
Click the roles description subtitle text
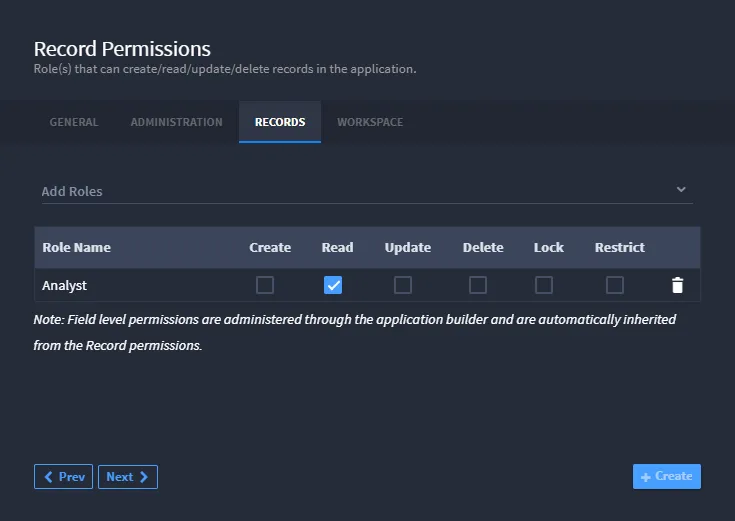point(225,69)
